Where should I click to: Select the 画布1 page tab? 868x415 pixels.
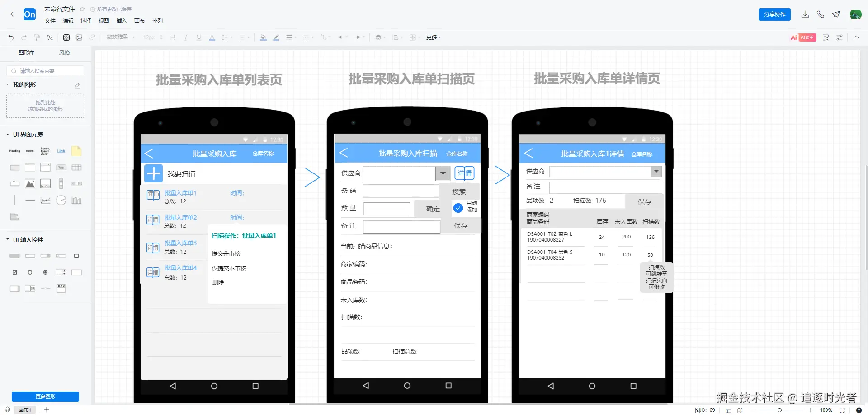[x=25, y=410]
